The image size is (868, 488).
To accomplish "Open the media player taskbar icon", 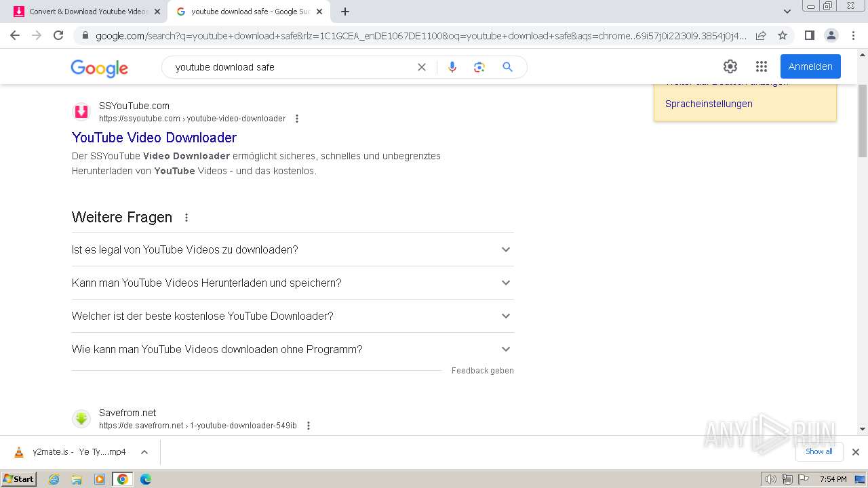I will tap(100, 479).
